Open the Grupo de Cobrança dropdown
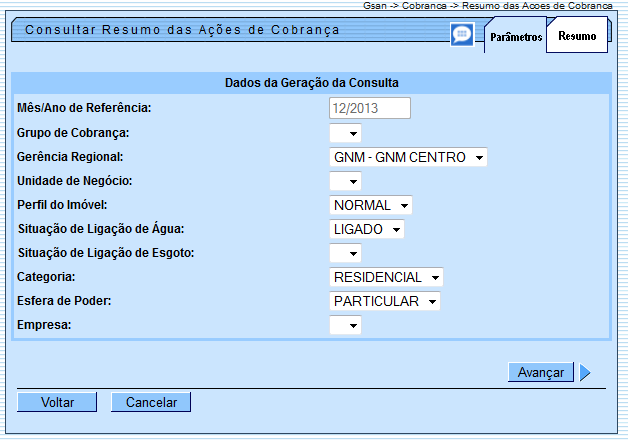Image resolution: width=628 pixels, height=441 pixels. click(x=345, y=133)
